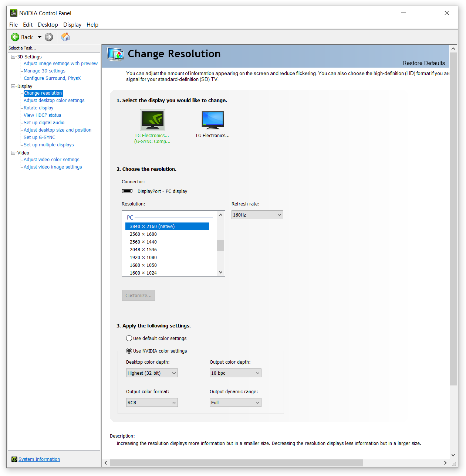
Task: Click main panel vertical scroll down arrow
Action: 453,455
